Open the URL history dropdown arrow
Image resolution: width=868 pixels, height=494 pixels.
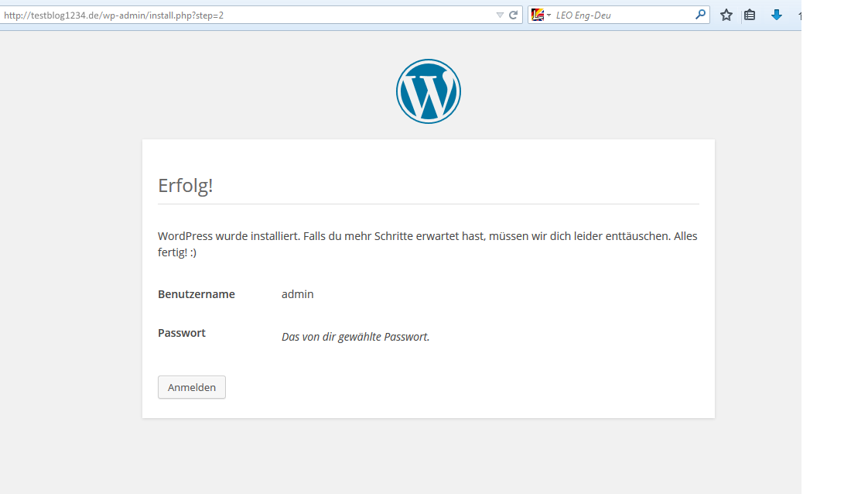coord(500,15)
